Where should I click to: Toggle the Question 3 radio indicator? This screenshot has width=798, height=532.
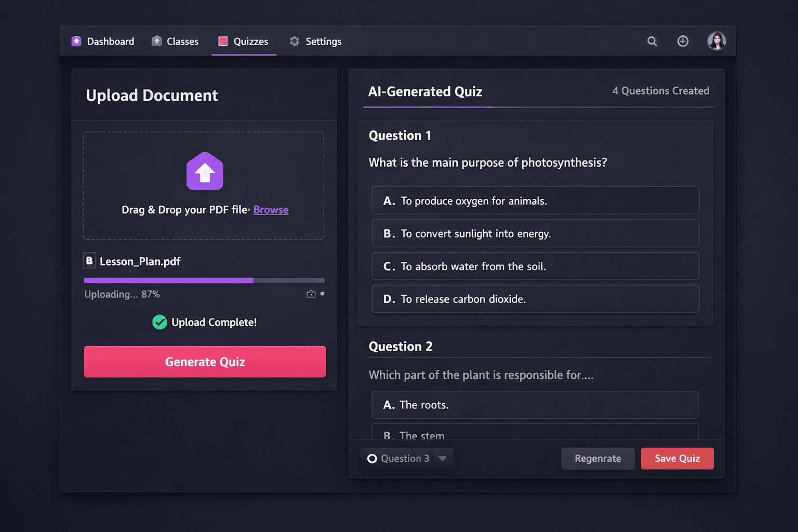tap(371, 458)
